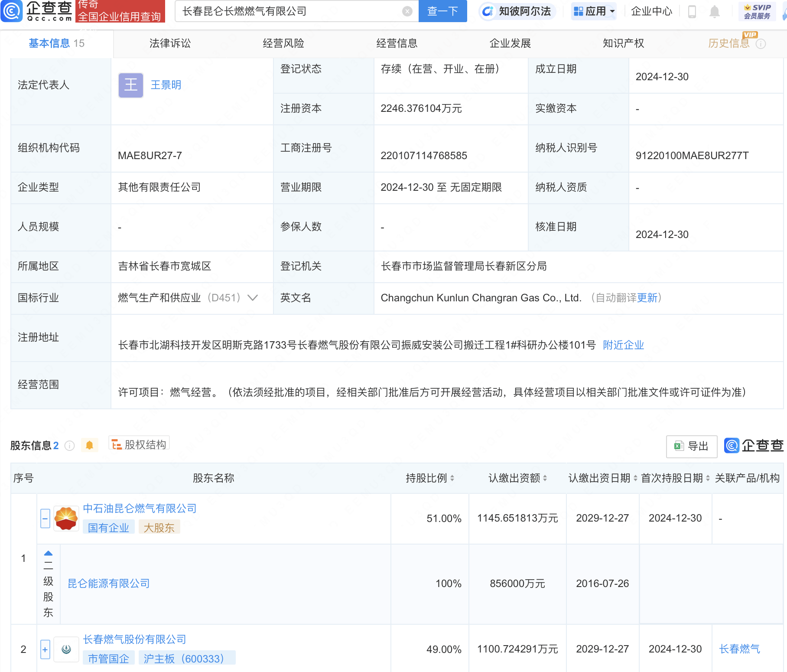The image size is (787, 672).
Task: Select the 1100.724291万元 contribution amount
Action: tap(517, 649)
